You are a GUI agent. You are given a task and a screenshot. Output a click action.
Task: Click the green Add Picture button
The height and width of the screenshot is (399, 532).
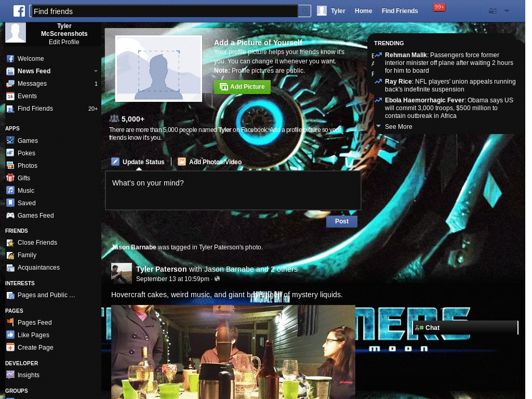coord(242,87)
